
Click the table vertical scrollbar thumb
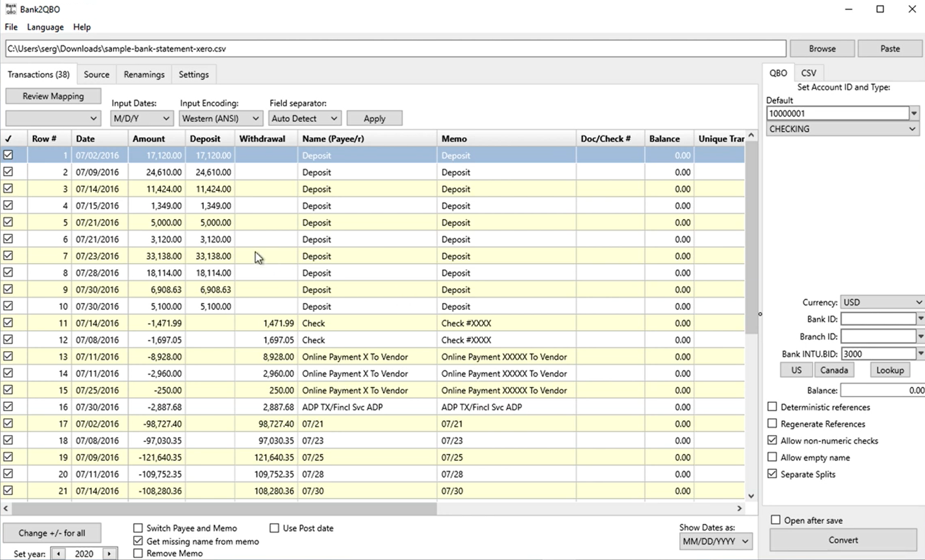pos(751,238)
